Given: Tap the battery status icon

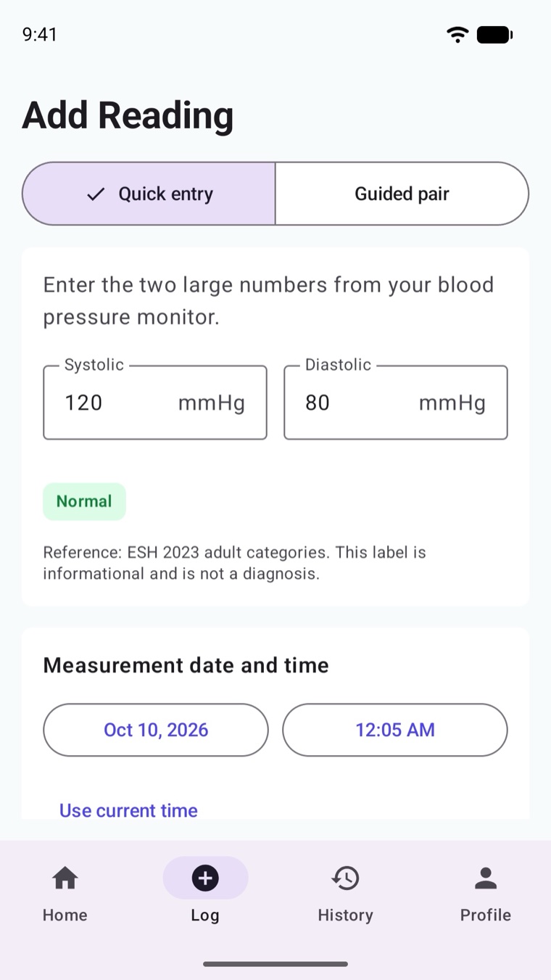Looking at the screenshot, I should click(x=495, y=34).
